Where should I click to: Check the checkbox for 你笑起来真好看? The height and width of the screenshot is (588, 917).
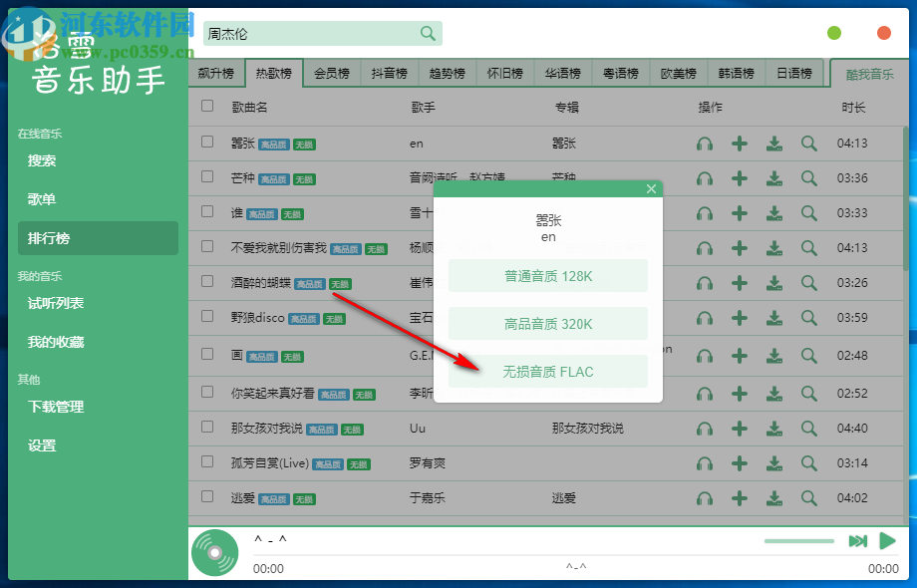point(206,394)
